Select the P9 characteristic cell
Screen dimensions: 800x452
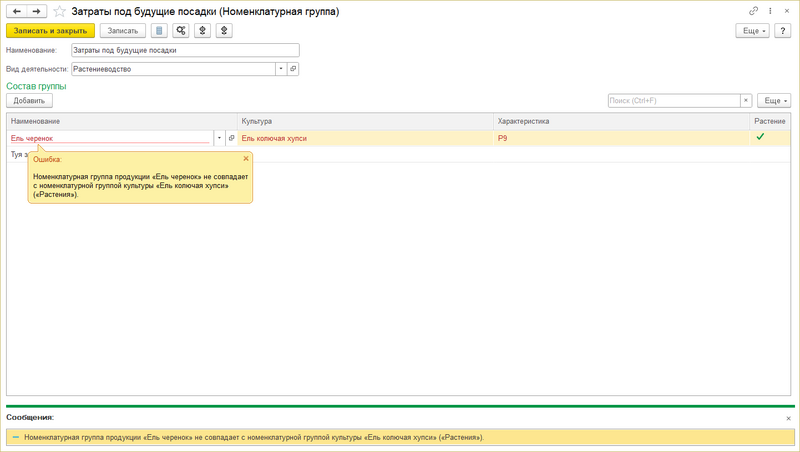(621, 138)
